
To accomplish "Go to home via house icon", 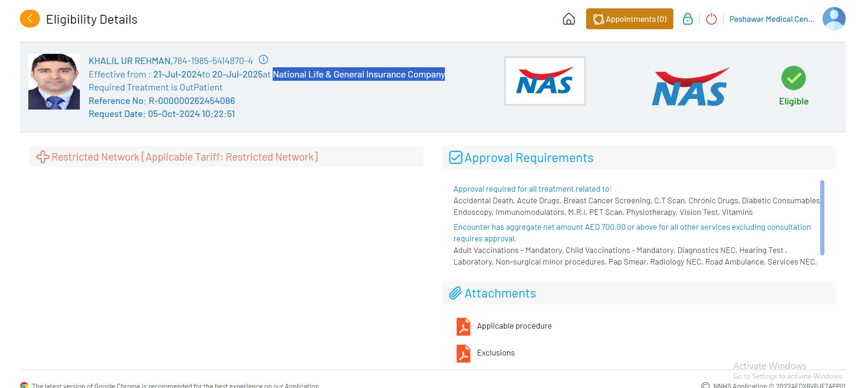I will pyautogui.click(x=568, y=19).
